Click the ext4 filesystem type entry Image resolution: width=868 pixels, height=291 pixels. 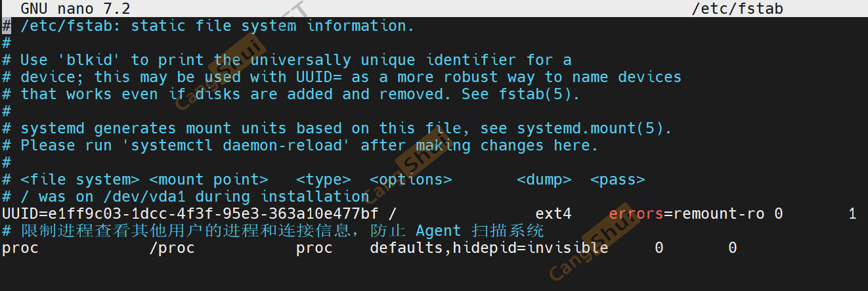[x=553, y=214]
